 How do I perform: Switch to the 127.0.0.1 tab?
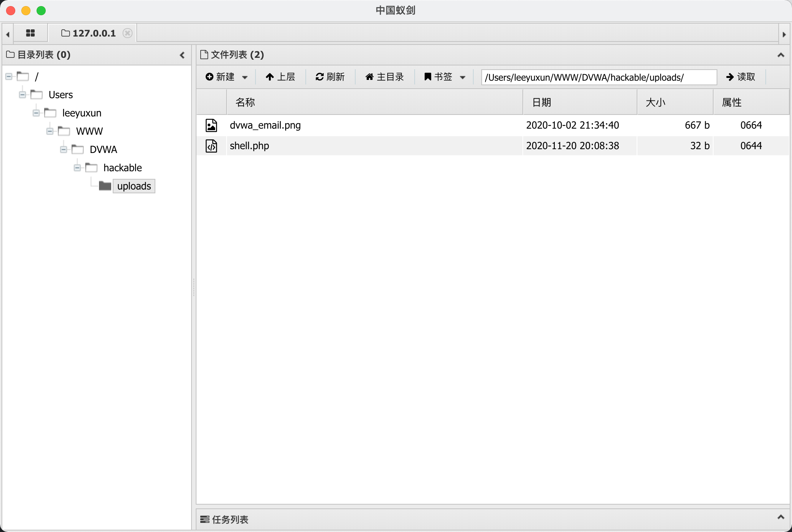coord(93,33)
